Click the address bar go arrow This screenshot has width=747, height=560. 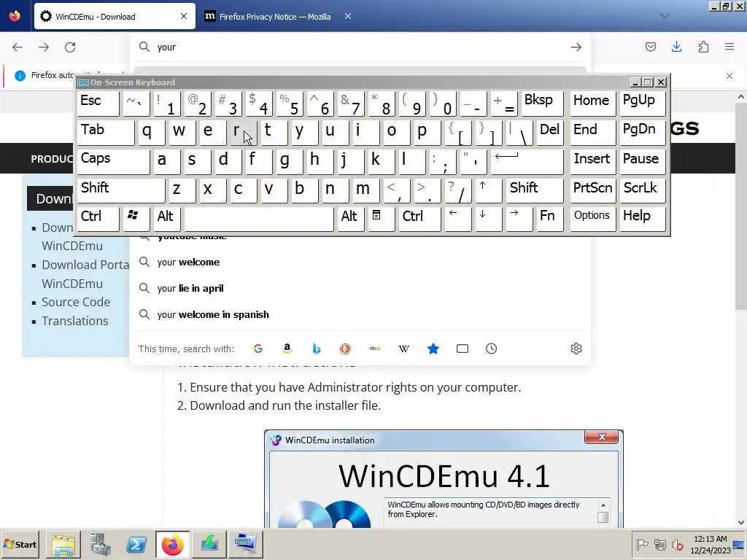point(576,47)
